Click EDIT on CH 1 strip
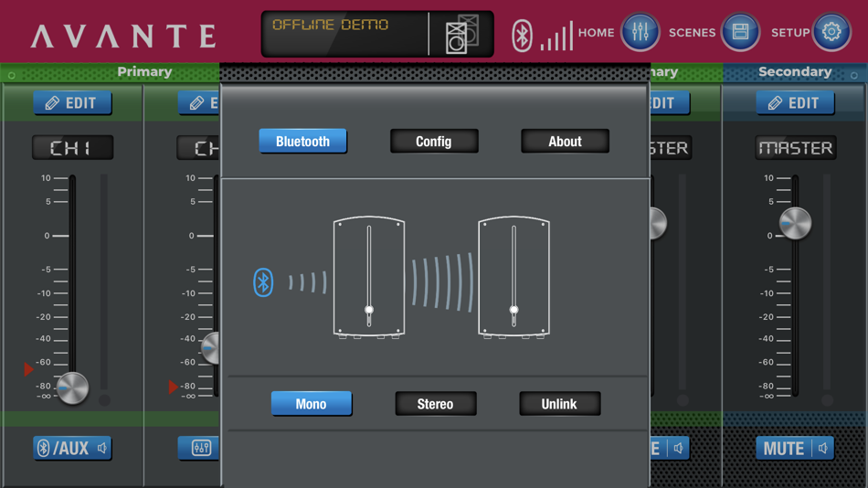Viewport: 868px width, 488px height. click(x=72, y=103)
